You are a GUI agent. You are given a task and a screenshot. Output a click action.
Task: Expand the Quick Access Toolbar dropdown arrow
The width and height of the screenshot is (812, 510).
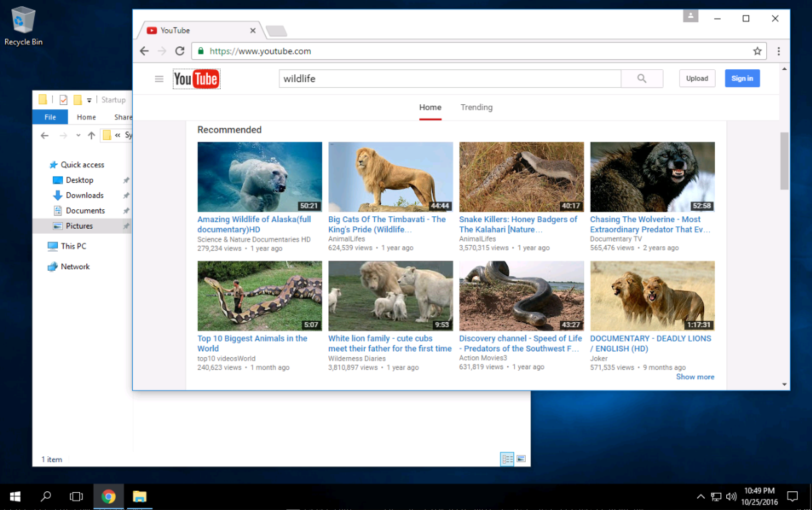pyautogui.click(x=89, y=100)
